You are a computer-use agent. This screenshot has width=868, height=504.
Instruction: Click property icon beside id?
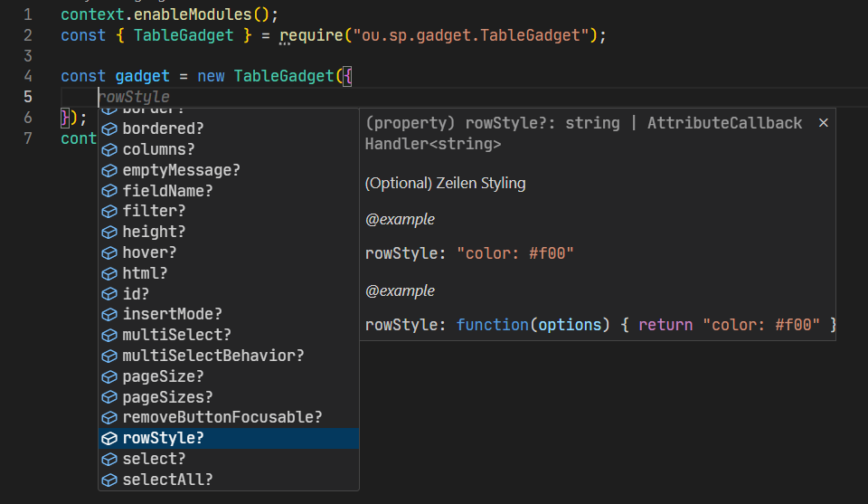coord(109,293)
